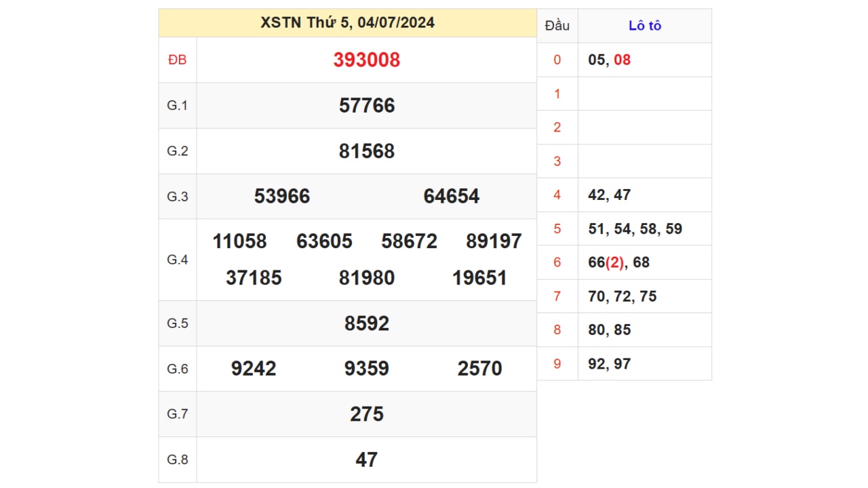Screen dimensions: 868x488
Task: Click the Đầu column header
Action: (557, 26)
